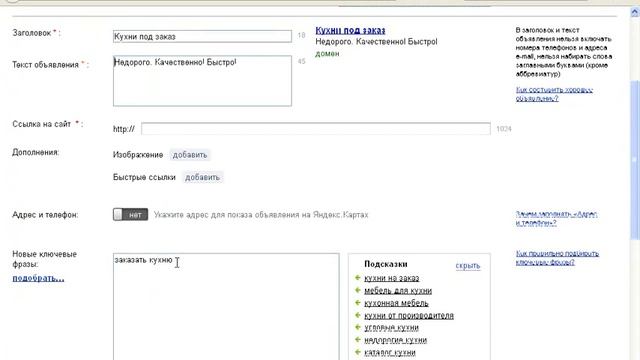640x360 pixels.
Task: Add hint кухни от производителя
Action: pyautogui.click(x=409, y=316)
